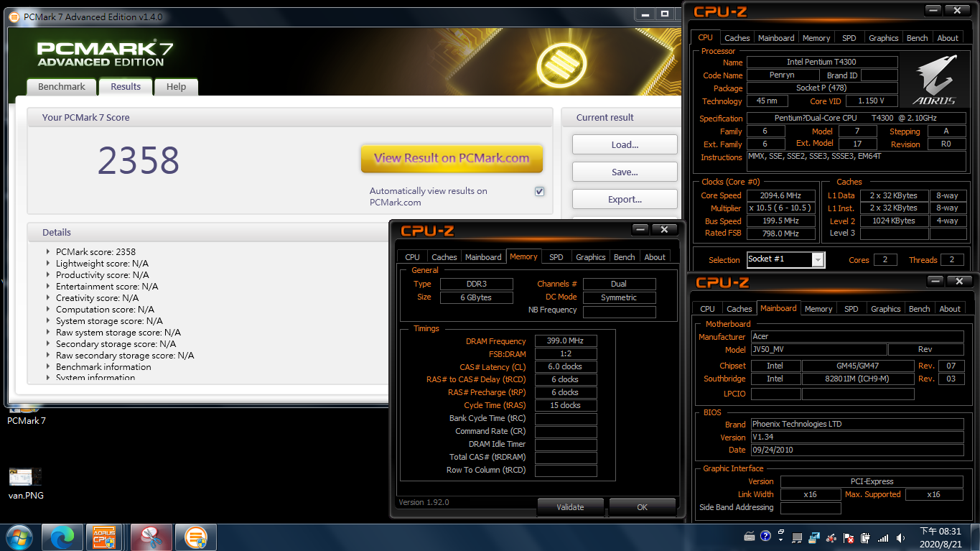The image size is (980, 551).
Task: Click the memory Size 6 GBytes value
Action: 475,297
